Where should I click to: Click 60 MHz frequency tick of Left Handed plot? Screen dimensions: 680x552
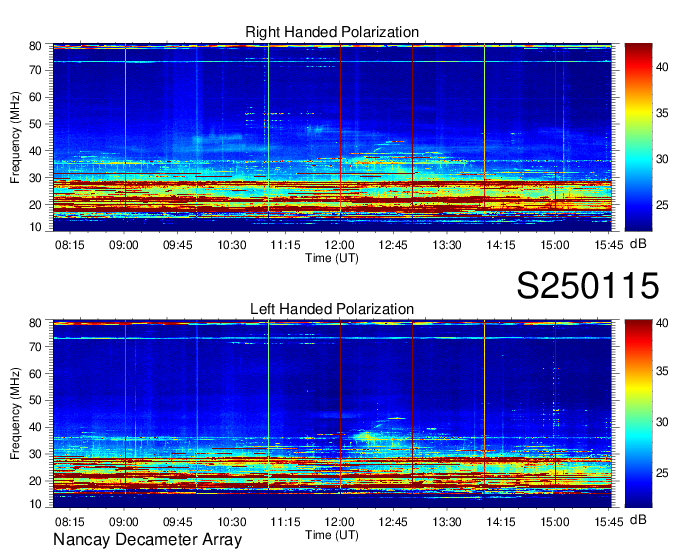pyautogui.click(x=35, y=373)
